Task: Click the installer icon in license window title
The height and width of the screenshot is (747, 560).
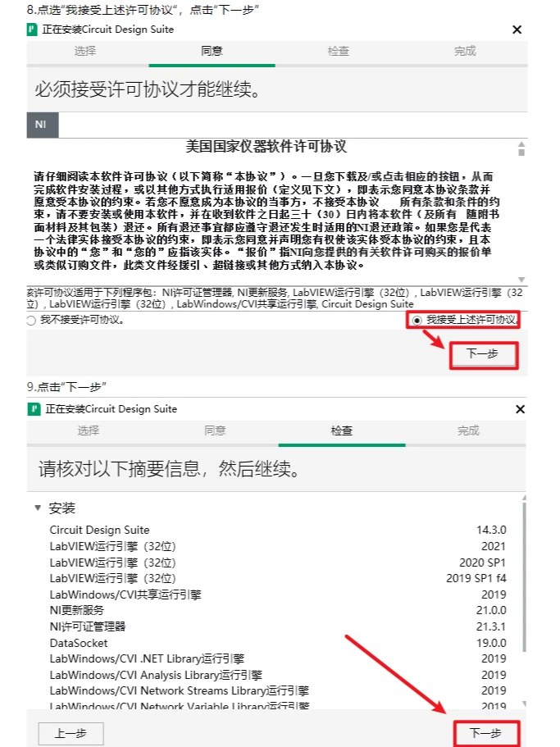Action: 32,30
